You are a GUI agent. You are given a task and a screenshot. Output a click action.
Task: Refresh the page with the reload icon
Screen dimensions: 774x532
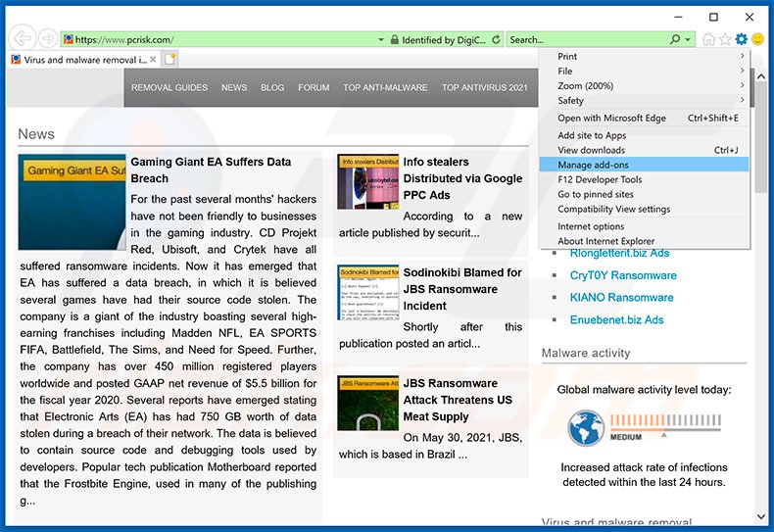point(497,40)
